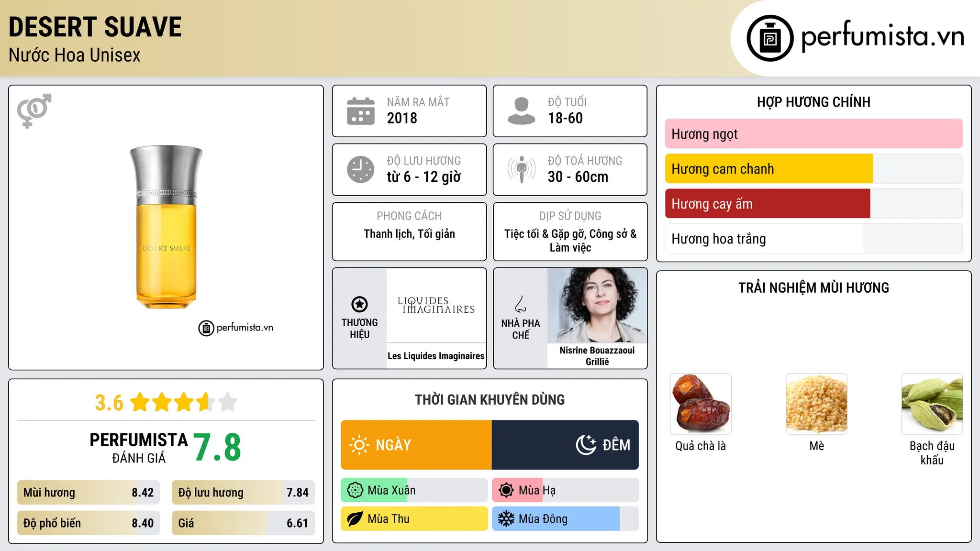Click the perfumista.vn bottle logo icon in header
Image resolution: width=980 pixels, height=551 pixels.
click(770, 38)
